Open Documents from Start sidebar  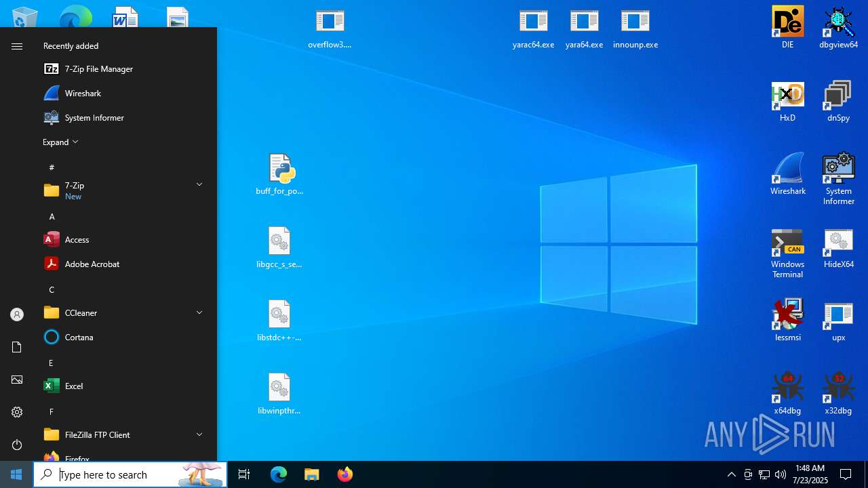click(x=17, y=347)
